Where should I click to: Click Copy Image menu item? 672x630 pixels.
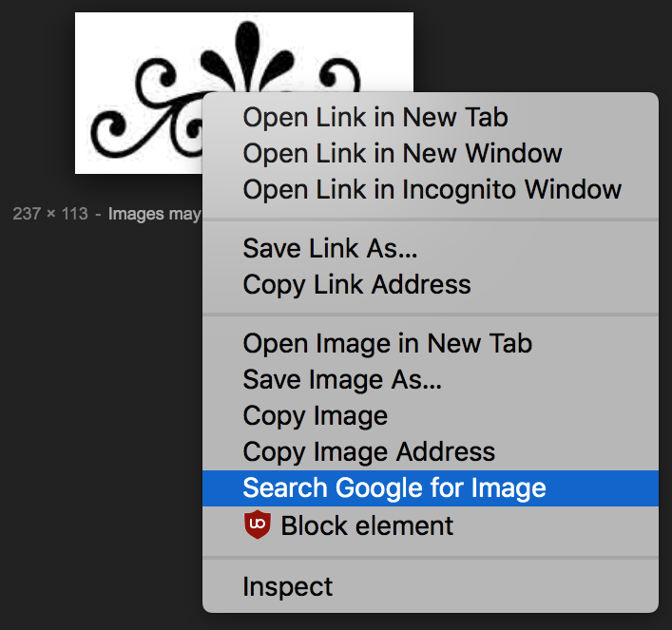click(315, 415)
